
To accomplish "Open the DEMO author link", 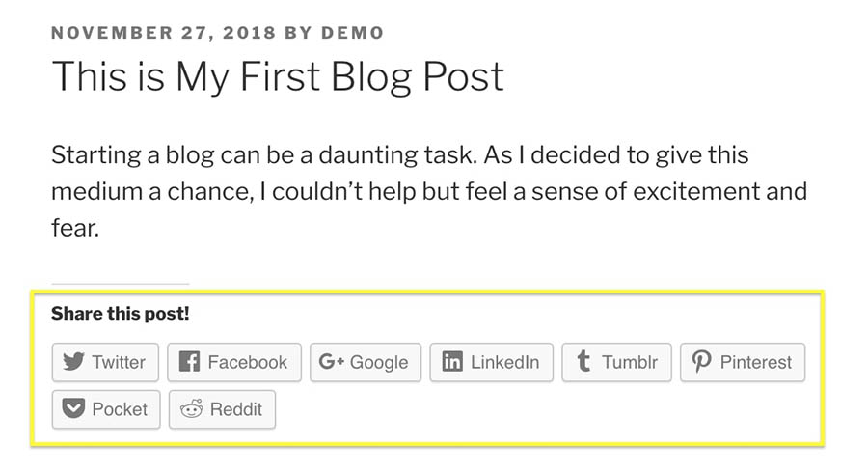I will (353, 33).
